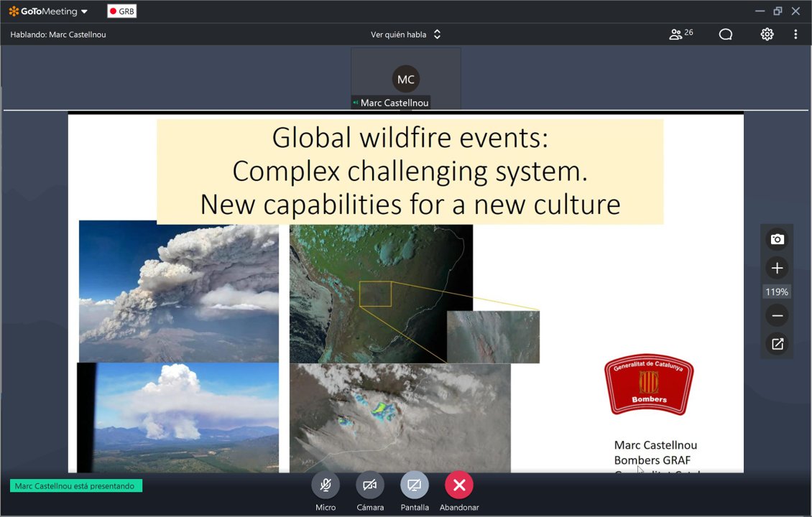Unmute the microphone
This screenshot has width=812, height=517.
(326, 485)
